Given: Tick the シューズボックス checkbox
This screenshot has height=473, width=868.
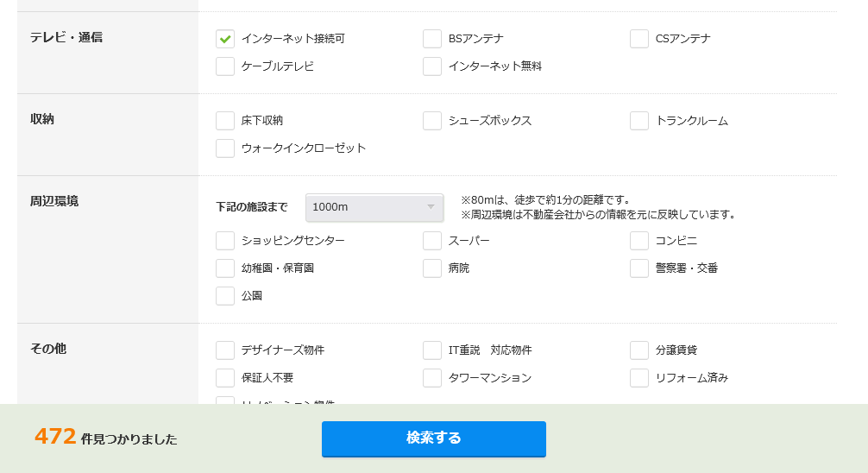Looking at the screenshot, I should tap(432, 121).
